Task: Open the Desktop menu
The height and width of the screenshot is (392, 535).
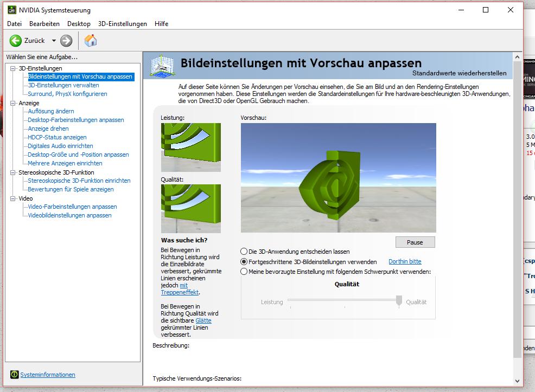Action: (79, 24)
